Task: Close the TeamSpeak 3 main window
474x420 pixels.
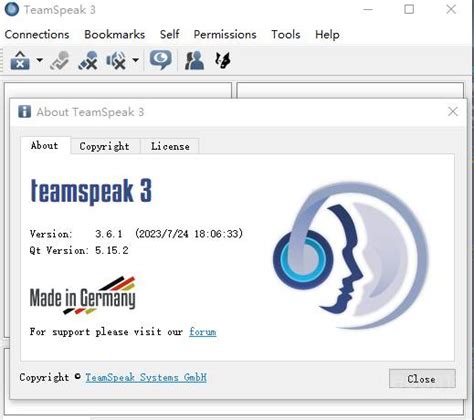Action: [451, 9]
